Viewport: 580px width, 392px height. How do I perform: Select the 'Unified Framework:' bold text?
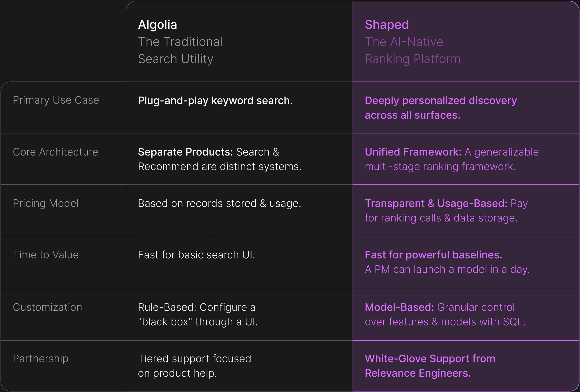pos(413,152)
